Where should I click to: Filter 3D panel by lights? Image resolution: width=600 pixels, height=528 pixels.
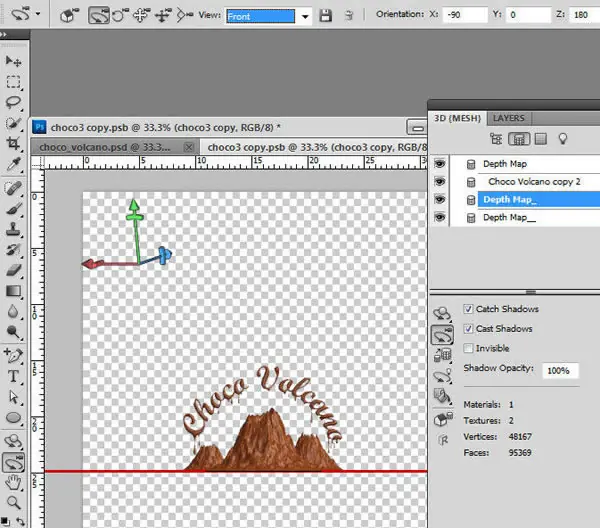pyautogui.click(x=562, y=139)
